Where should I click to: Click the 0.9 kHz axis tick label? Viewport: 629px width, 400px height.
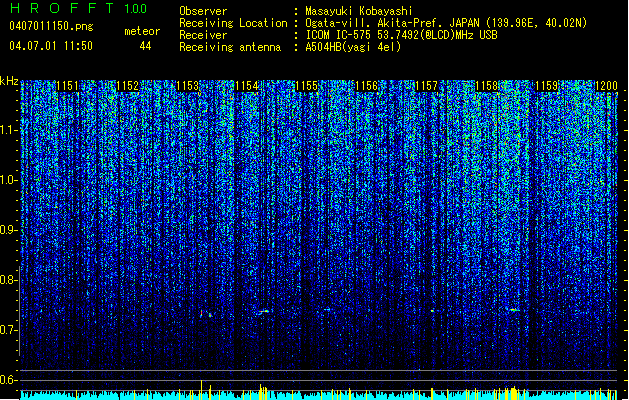(8, 230)
